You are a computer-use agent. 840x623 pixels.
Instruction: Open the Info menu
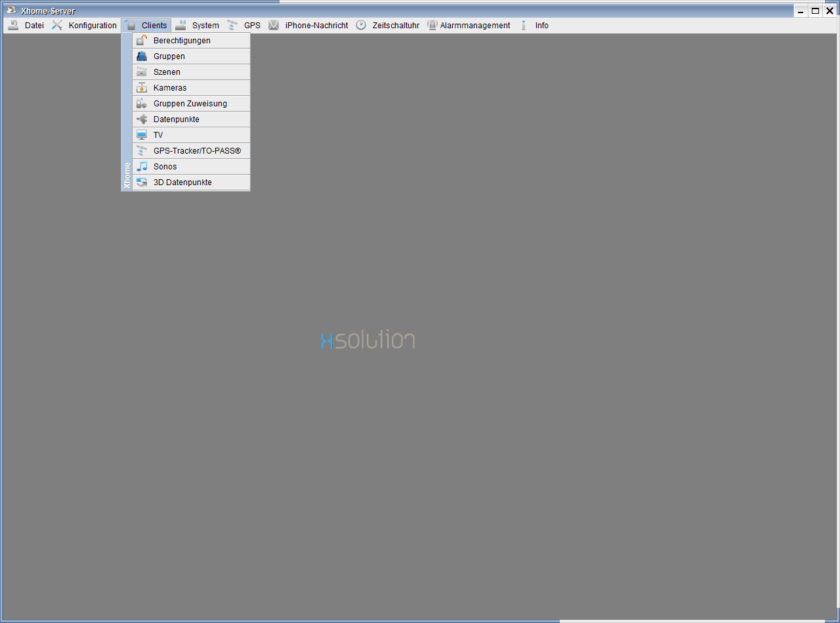click(541, 26)
